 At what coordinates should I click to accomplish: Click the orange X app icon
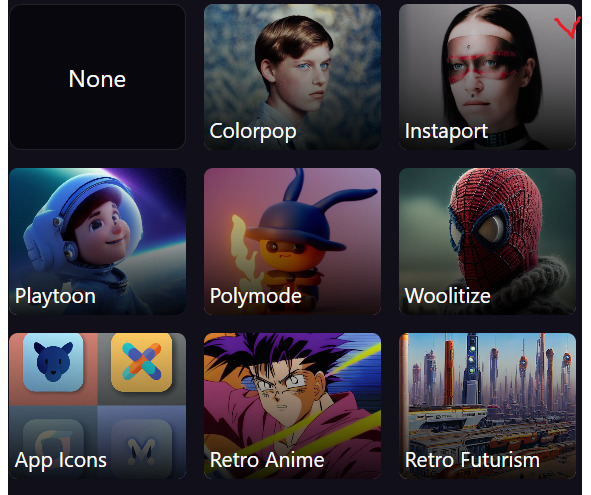(142, 362)
